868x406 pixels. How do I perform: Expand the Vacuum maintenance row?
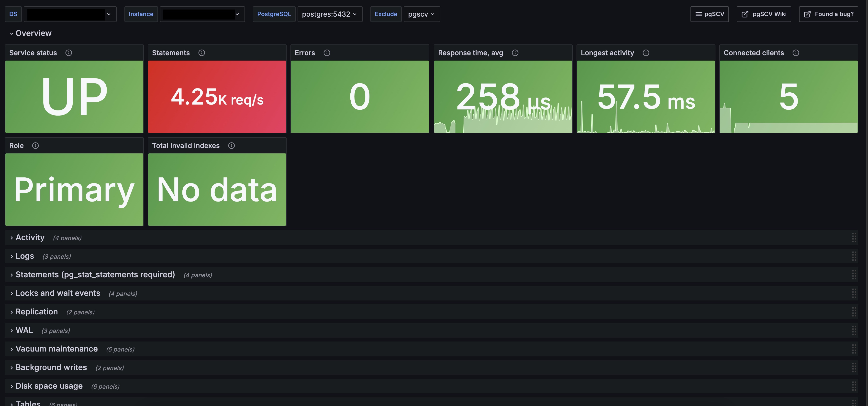point(56,349)
